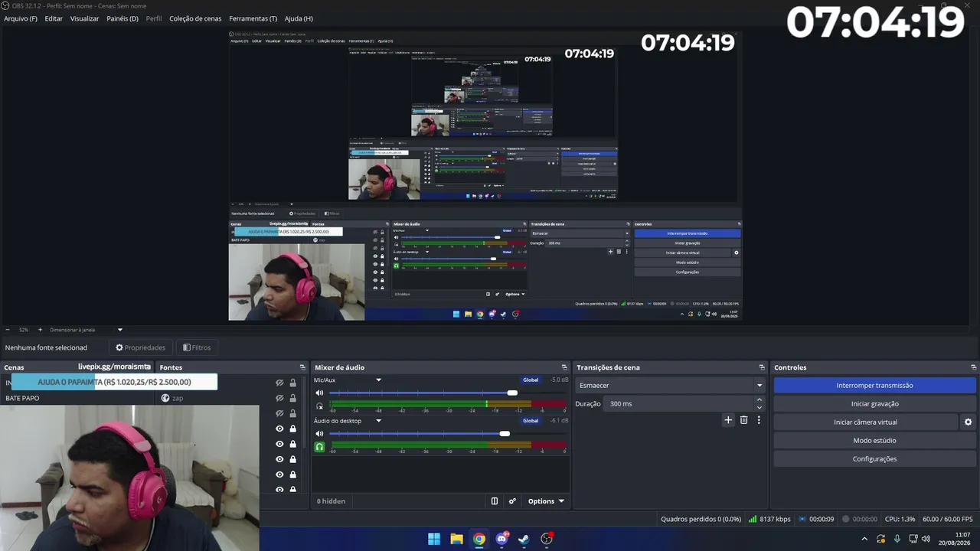
Task: Open the Editar menu
Action: pos(54,18)
